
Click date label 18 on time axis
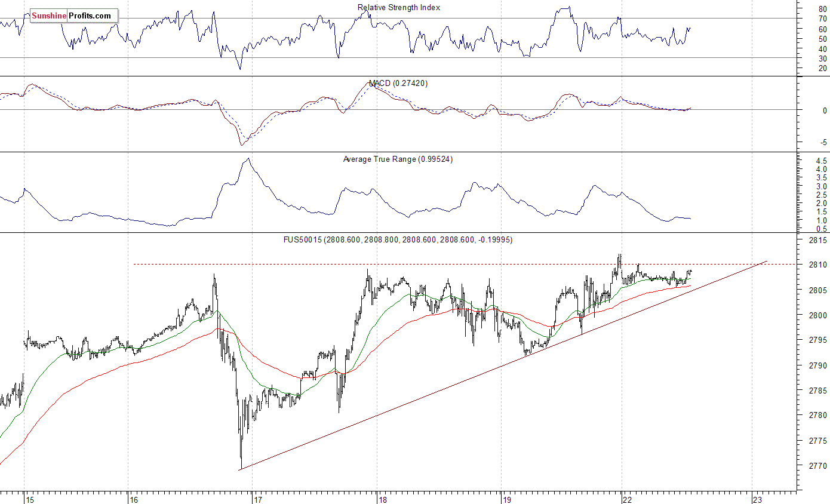(x=384, y=499)
